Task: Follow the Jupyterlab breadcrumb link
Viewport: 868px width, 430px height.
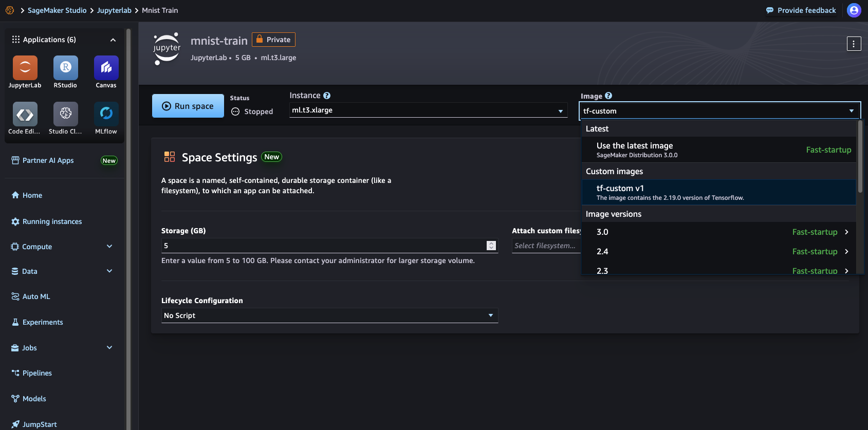Action: (114, 10)
